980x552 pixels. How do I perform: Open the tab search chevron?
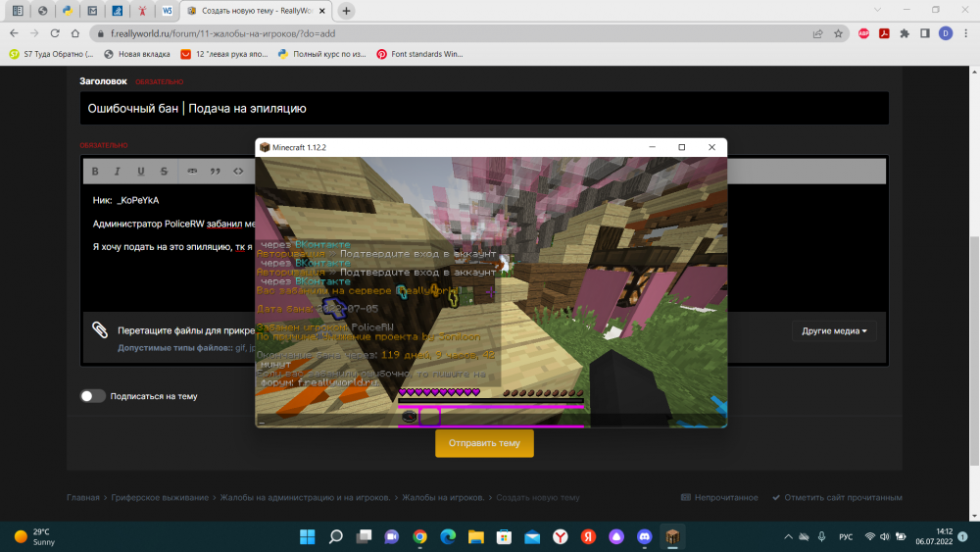tap(877, 10)
